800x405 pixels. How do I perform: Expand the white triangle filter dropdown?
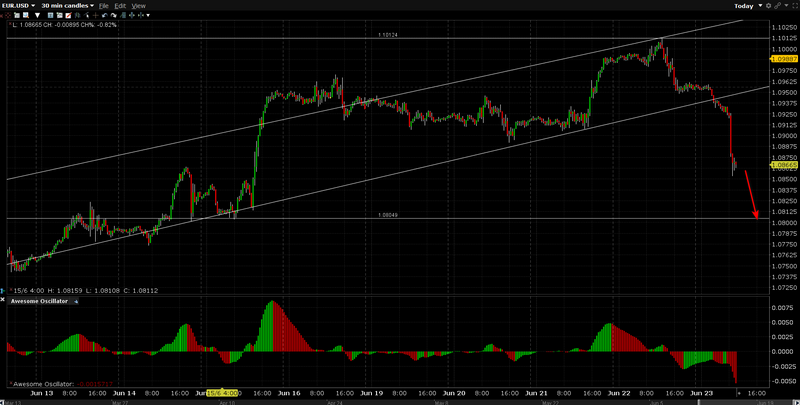(37, 15)
